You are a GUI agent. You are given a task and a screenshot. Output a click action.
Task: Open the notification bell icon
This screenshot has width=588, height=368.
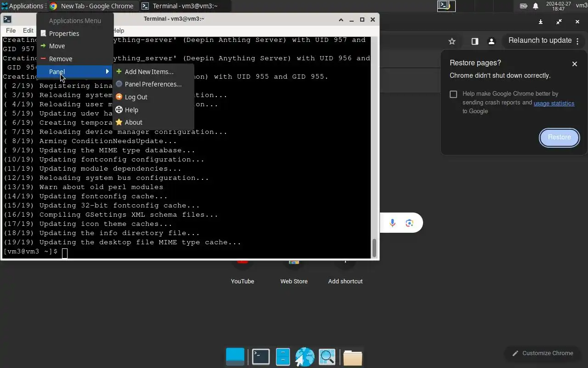pyautogui.click(x=536, y=6)
